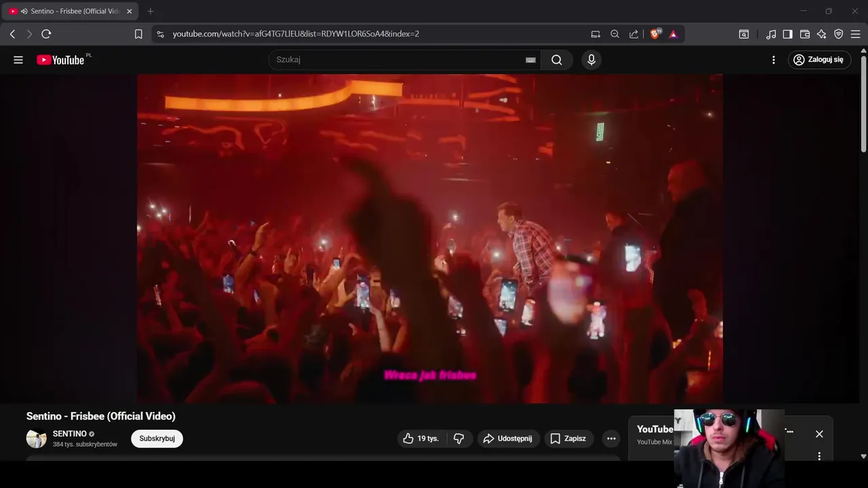Save the video with Zapisz
Image resolution: width=868 pixels, height=488 pixels.
click(569, 439)
